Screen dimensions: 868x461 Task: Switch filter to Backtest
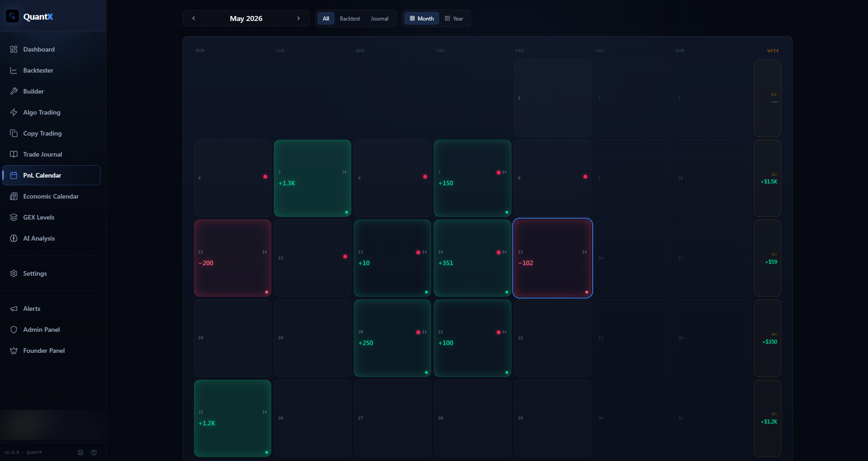tap(350, 18)
